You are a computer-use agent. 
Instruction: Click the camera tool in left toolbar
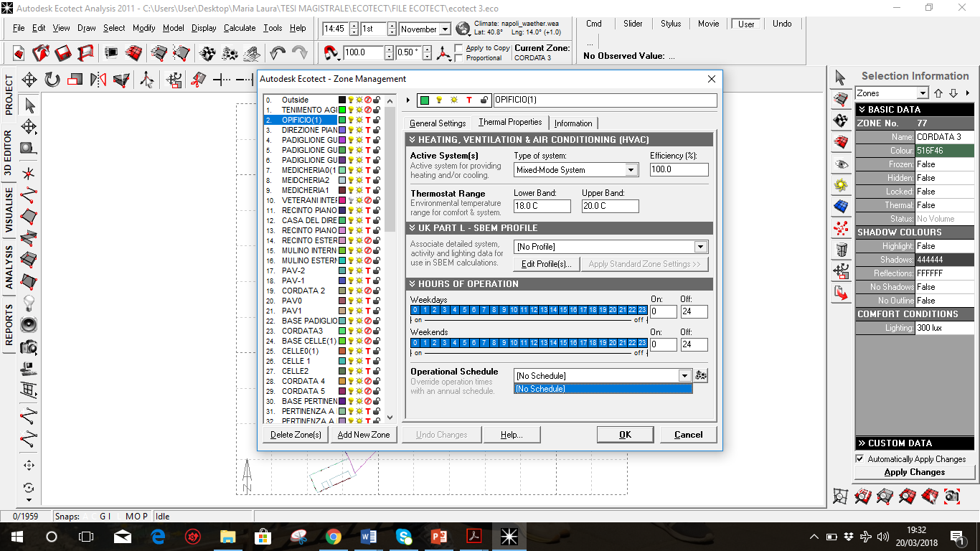pos(29,347)
